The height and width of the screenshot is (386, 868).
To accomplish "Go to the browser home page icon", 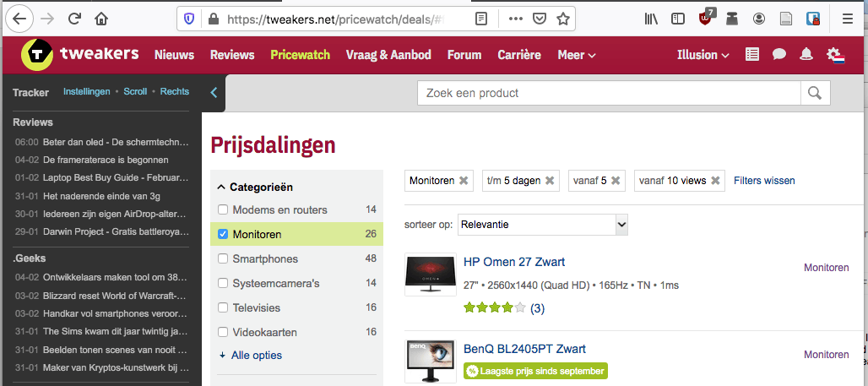I will (101, 19).
